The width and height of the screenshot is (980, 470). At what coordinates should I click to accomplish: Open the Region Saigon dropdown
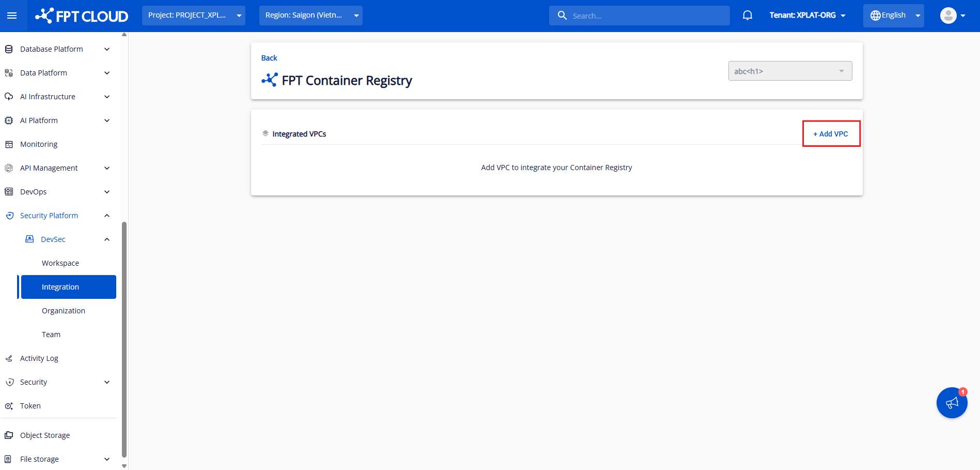click(310, 16)
